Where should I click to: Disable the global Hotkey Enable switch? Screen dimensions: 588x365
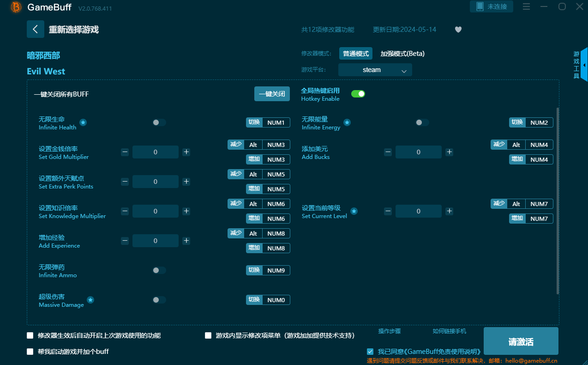pos(358,94)
